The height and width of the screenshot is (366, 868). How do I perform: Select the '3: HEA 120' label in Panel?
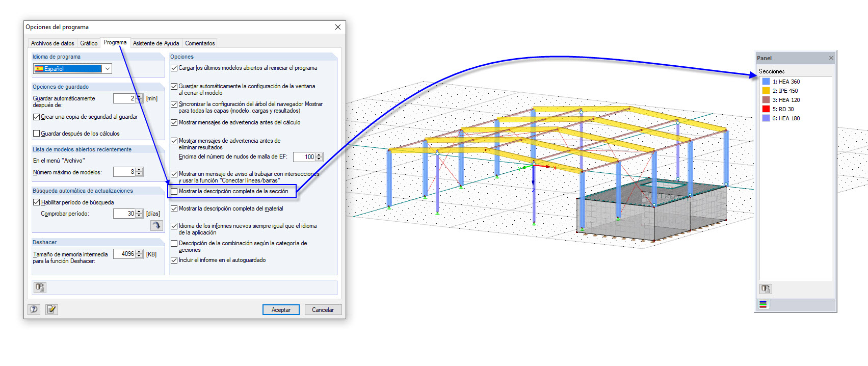pyautogui.click(x=786, y=100)
